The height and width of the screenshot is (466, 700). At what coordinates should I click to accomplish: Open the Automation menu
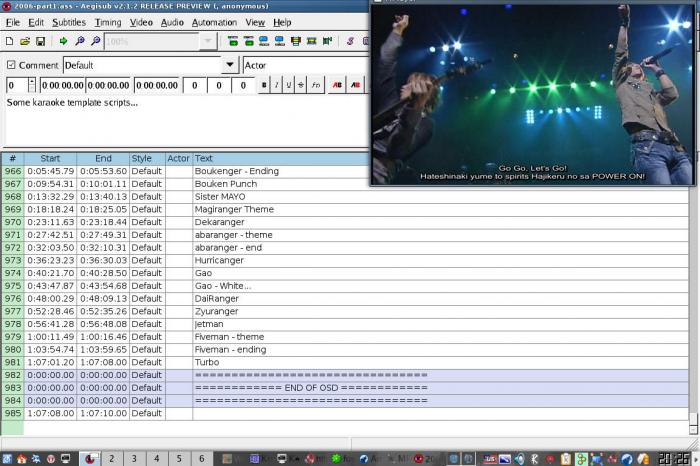tap(214, 22)
